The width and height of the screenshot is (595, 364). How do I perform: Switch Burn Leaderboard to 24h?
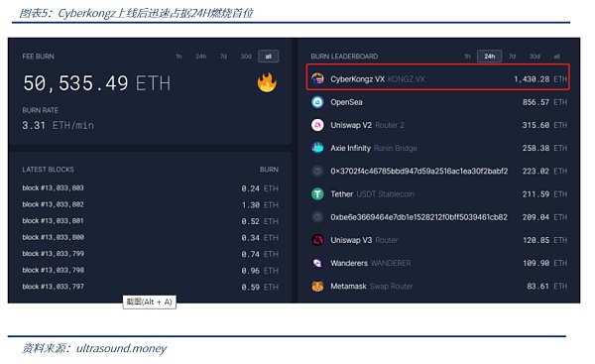click(490, 57)
